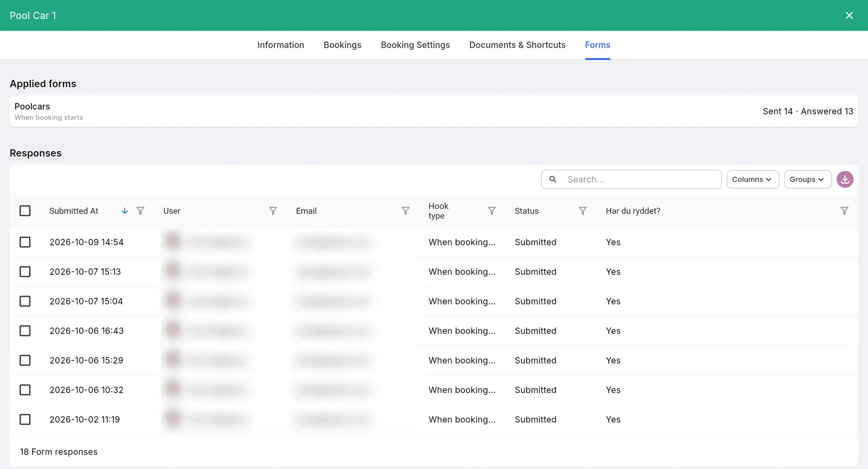Click the 2026-10-06 10:32 timestamp cell
The width and height of the screenshot is (868, 469).
(x=86, y=390)
